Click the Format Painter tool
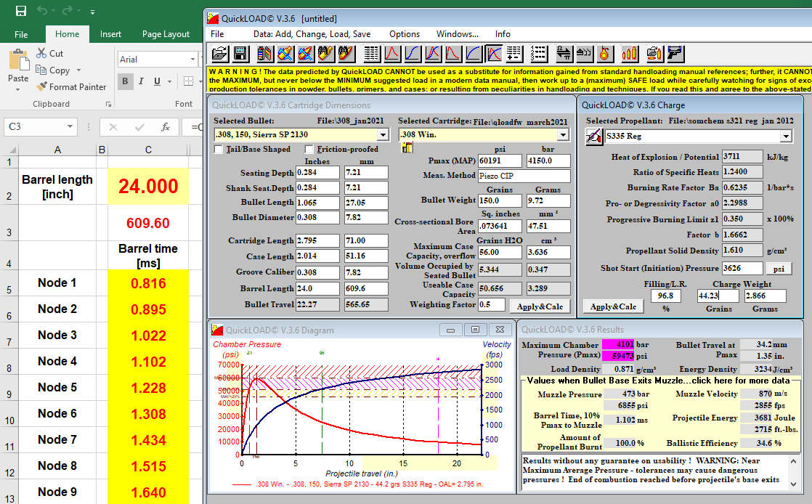Viewport: 812px width, 504px height. pos(71,87)
